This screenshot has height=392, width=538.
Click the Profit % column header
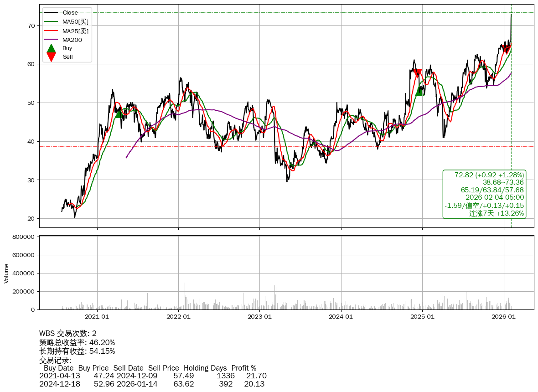point(243,368)
